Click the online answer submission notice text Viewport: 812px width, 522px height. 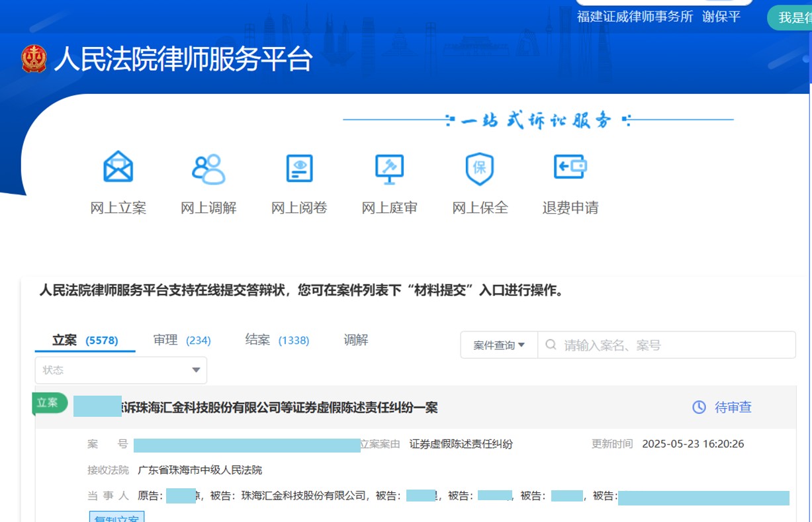click(x=301, y=290)
